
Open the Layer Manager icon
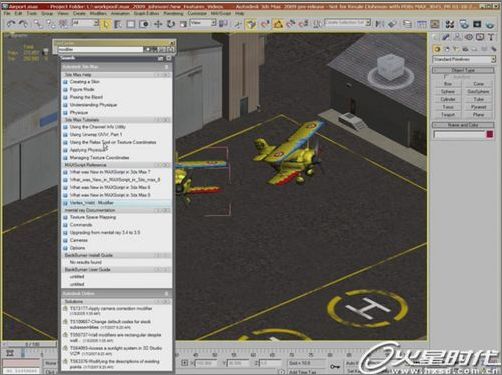[x=407, y=23]
